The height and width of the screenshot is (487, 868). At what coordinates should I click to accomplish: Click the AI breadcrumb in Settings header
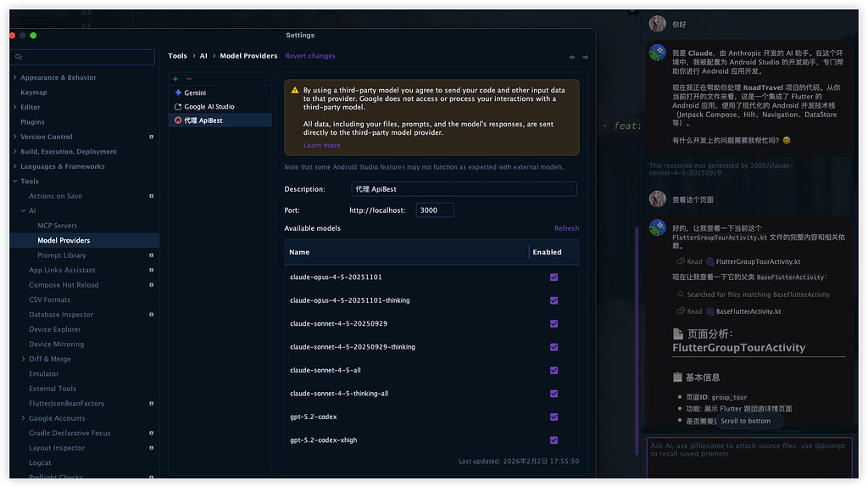[203, 56]
